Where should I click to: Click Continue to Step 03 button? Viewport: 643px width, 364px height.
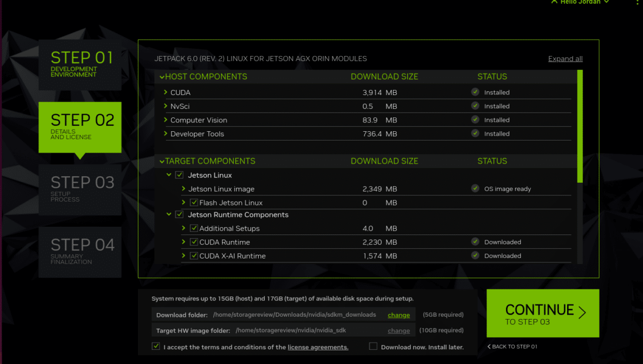pyautogui.click(x=542, y=313)
